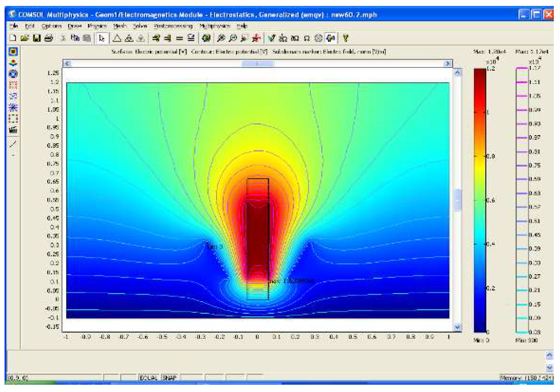The height and width of the screenshot is (392, 560).
Task: Click the electric potential color scale bar
Action: click(x=480, y=200)
